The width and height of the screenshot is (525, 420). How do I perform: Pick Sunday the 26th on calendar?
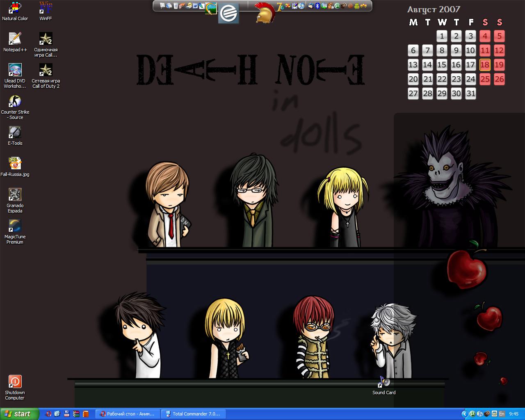[x=499, y=79]
